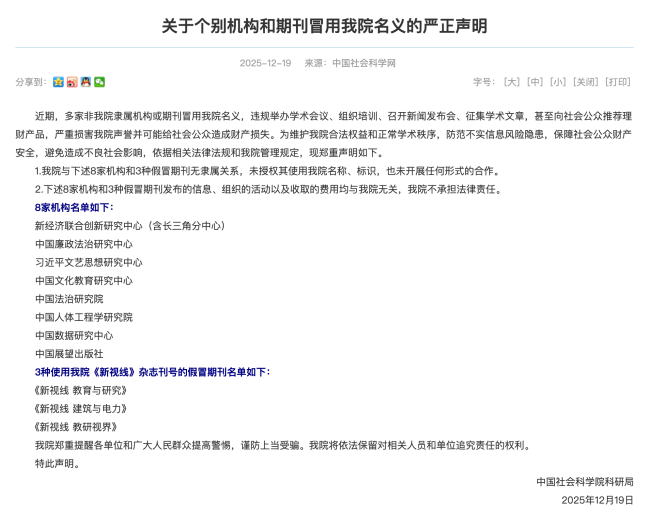Click the 字号 label

[x=485, y=82]
